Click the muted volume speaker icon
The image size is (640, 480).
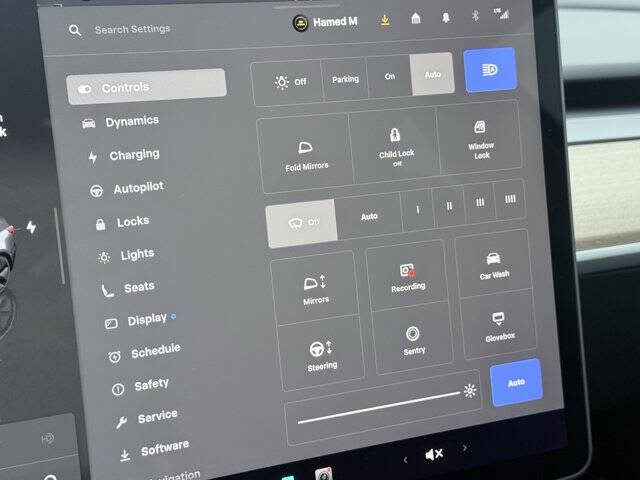434,454
